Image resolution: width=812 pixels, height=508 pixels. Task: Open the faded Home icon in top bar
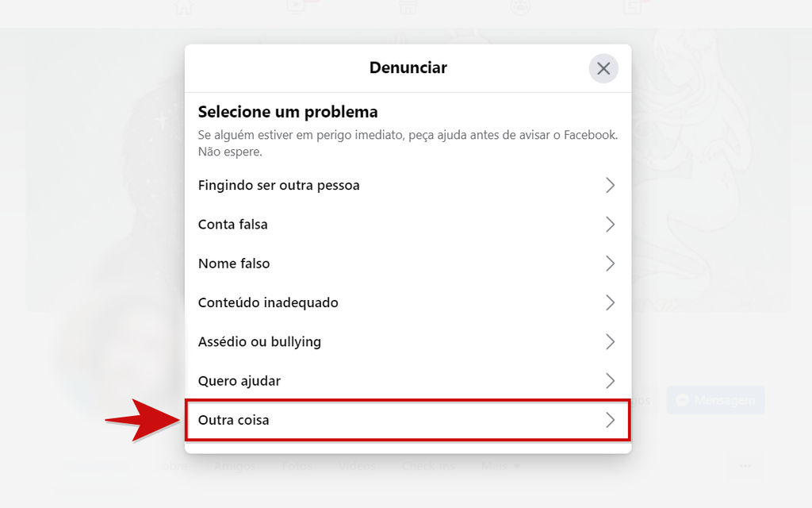184,6
